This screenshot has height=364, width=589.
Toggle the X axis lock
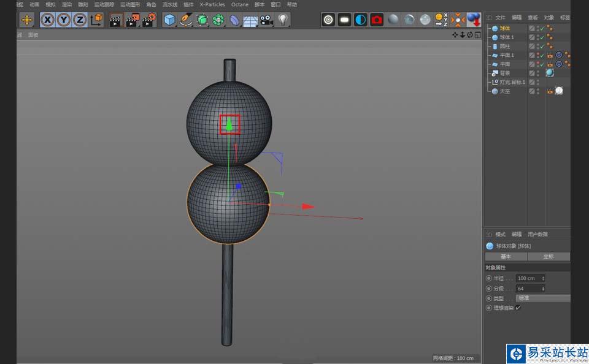(x=47, y=20)
